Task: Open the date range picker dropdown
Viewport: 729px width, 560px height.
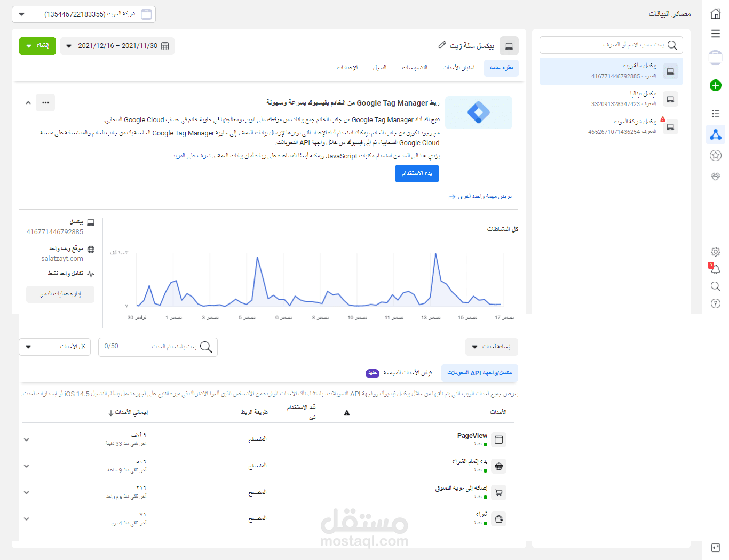Action: tap(117, 46)
